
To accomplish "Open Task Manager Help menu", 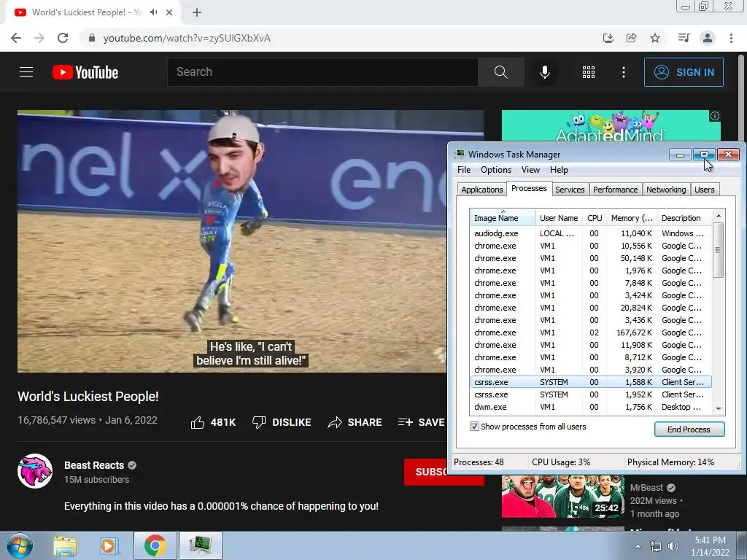I will (559, 170).
